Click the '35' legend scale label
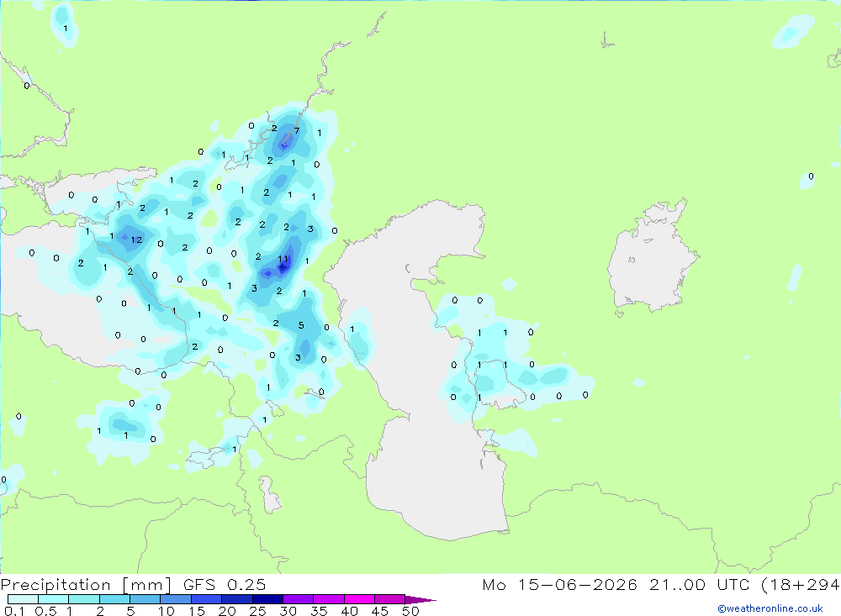The height and width of the screenshot is (616, 841). pyautogui.click(x=319, y=611)
